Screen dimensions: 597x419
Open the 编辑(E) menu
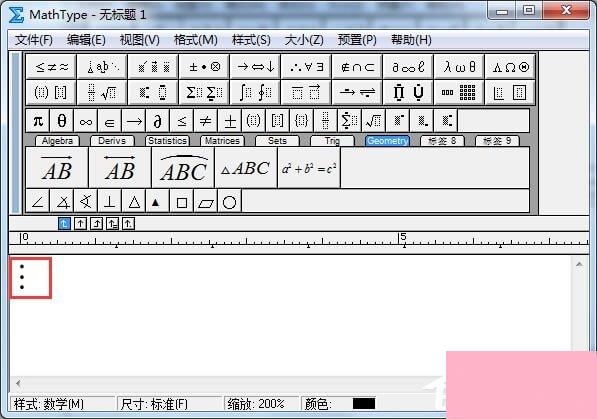point(86,40)
